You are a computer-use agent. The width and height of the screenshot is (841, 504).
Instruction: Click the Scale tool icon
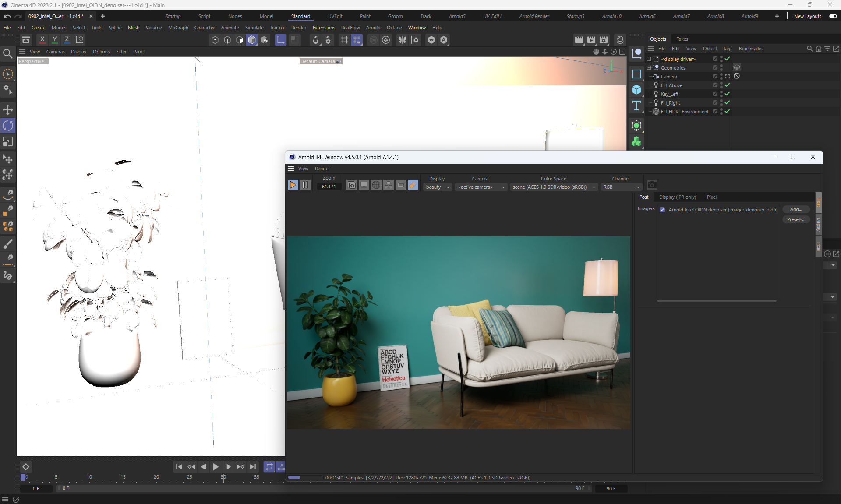8,142
